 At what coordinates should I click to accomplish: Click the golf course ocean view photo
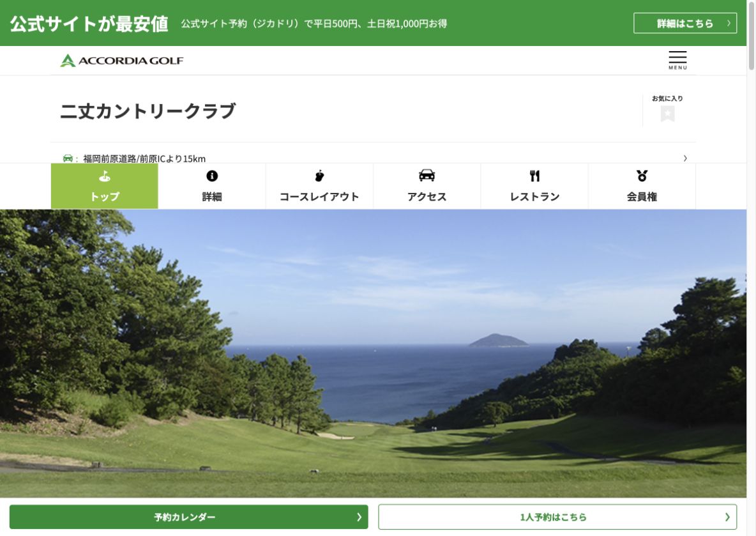tap(373, 353)
